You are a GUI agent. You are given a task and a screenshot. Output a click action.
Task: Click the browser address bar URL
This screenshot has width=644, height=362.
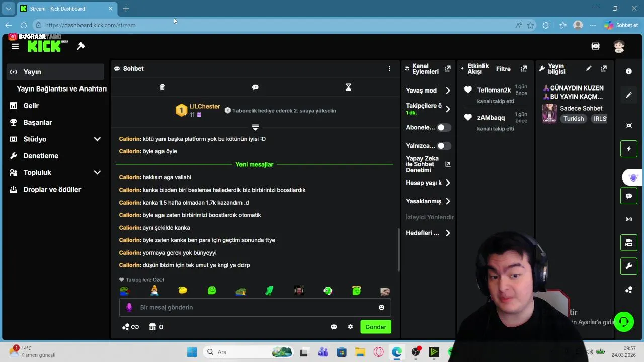[91, 25]
